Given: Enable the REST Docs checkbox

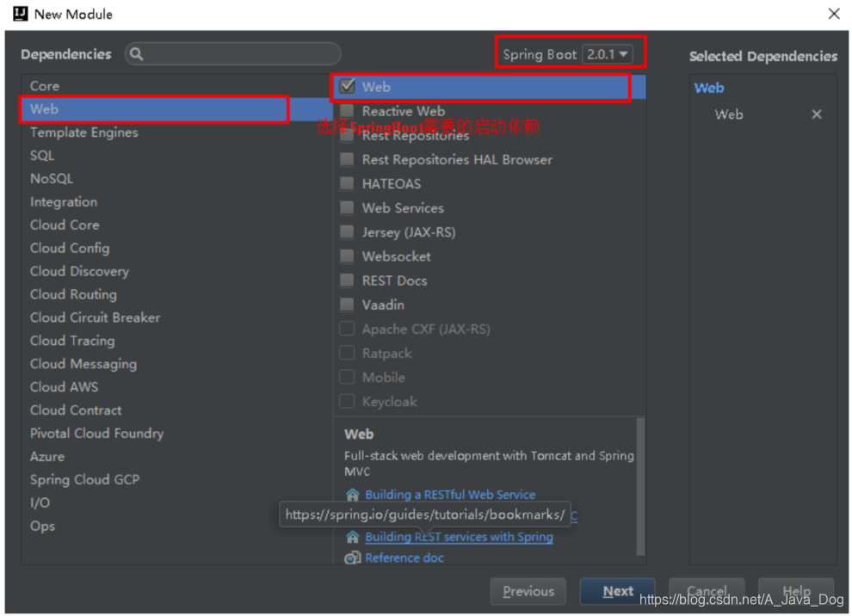Looking at the screenshot, I should pyautogui.click(x=347, y=280).
